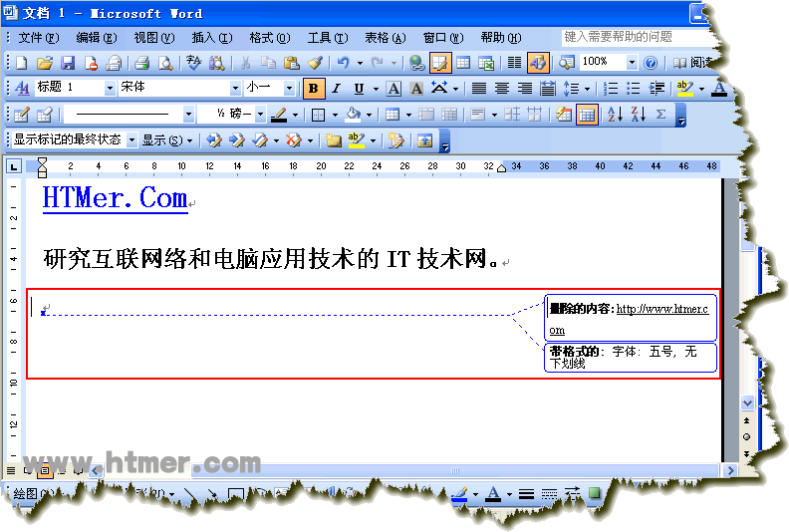The image size is (789, 532).
Task: Open the 编辑(E) menu
Action: click(x=96, y=38)
